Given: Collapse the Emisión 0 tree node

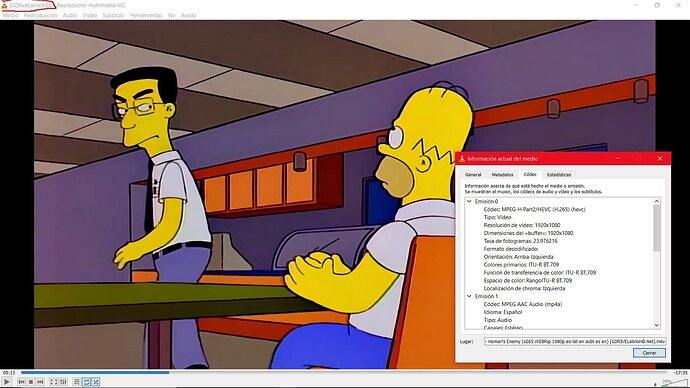Looking at the screenshot, I should point(469,201).
